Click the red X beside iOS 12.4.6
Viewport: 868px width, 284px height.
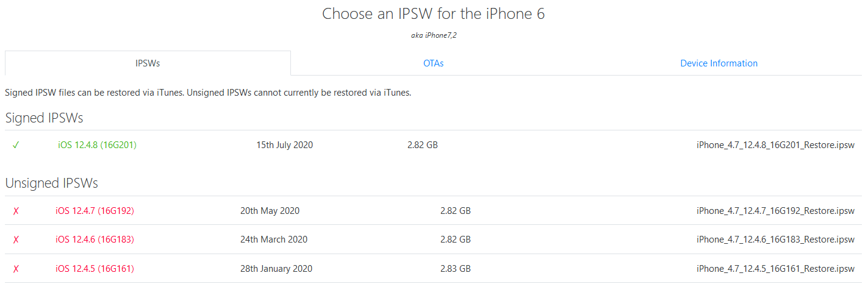(16, 240)
